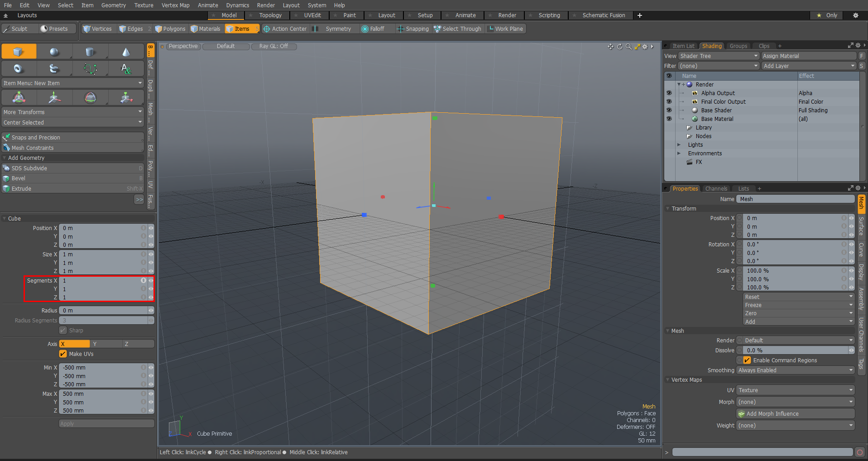The height and width of the screenshot is (461, 868).
Task: Toggle visibility of Alpha Output
Action: (669, 93)
